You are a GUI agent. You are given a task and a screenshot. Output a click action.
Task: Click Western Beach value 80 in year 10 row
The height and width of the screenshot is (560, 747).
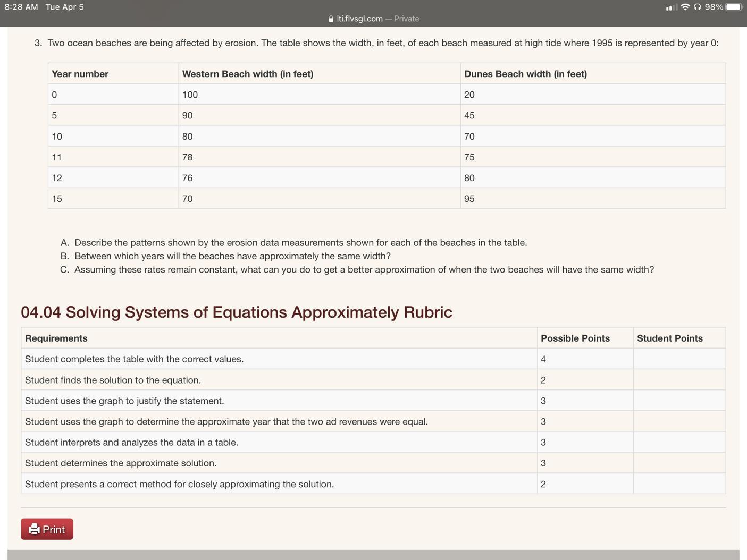coord(187,137)
